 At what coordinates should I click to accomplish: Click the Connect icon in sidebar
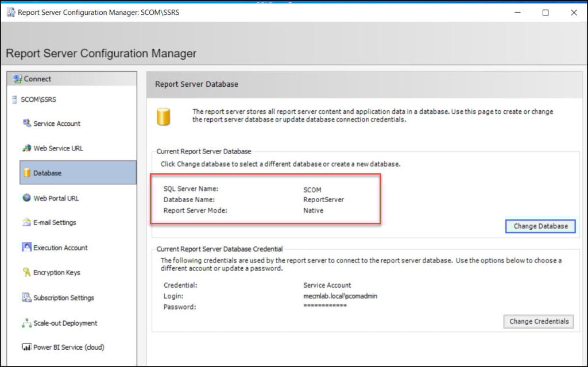click(17, 79)
